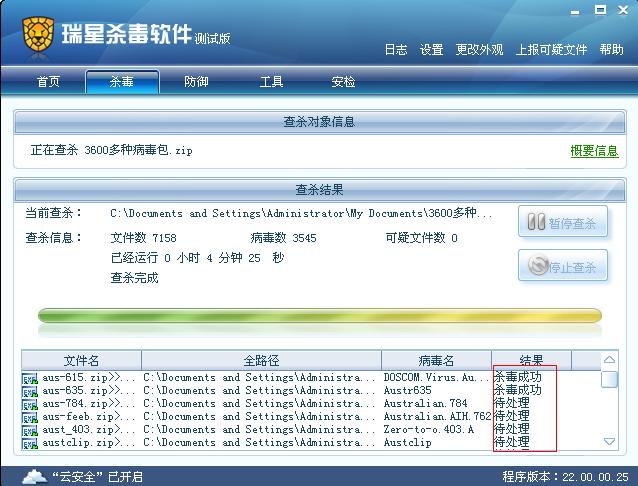
Task: Click the file icon for aus-784.zip
Action: tap(30, 405)
